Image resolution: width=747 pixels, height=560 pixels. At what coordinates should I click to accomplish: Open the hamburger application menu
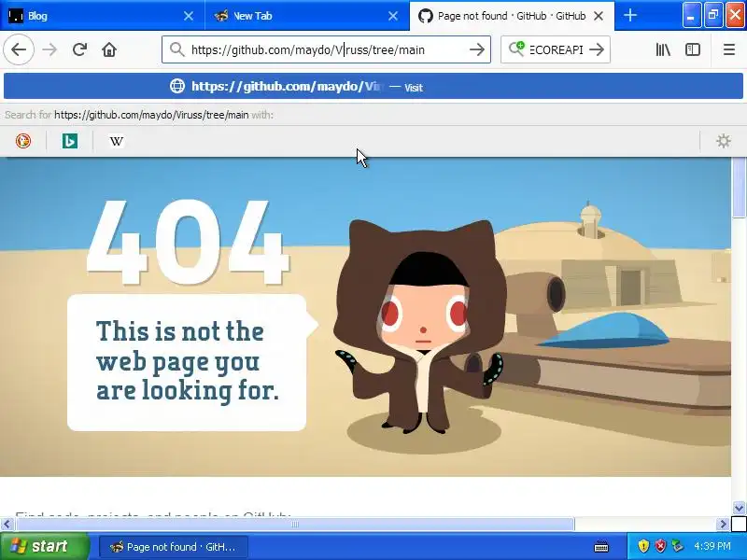[x=729, y=49]
